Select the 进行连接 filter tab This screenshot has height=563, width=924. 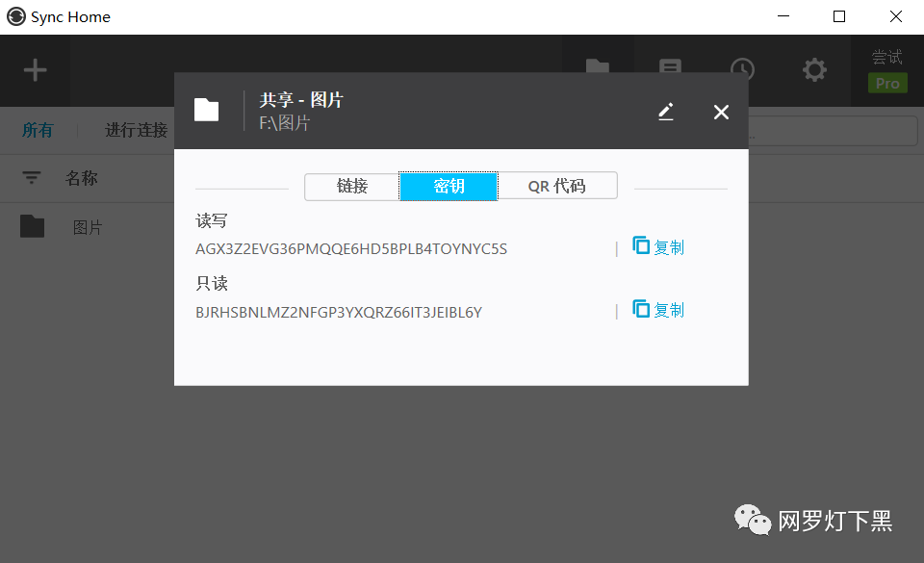[x=136, y=130]
